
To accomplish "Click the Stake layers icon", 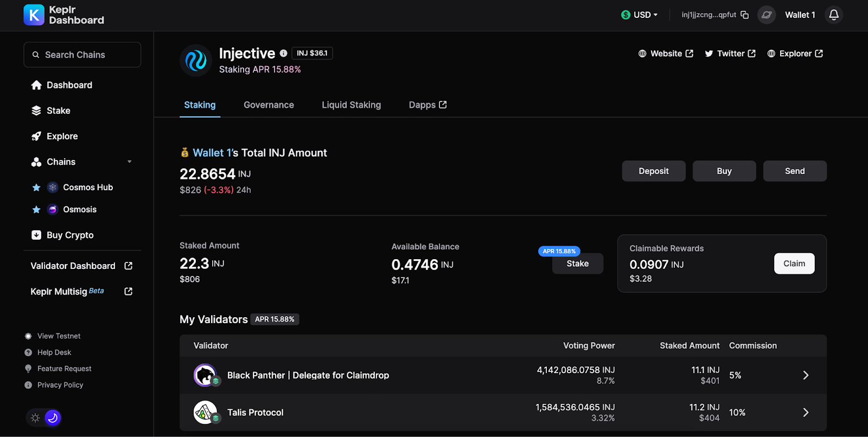I will [x=36, y=111].
